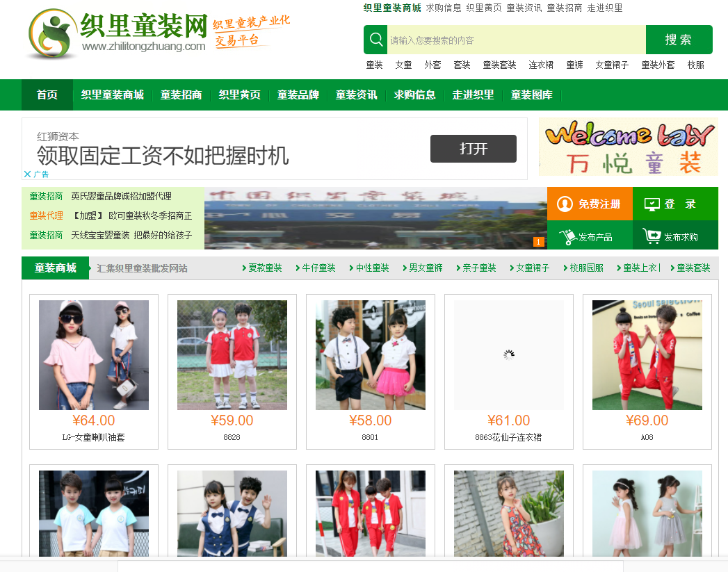Click hot keyword 童装外套
The width and height of the screenshot is (728, 572).
pos(658,65)
